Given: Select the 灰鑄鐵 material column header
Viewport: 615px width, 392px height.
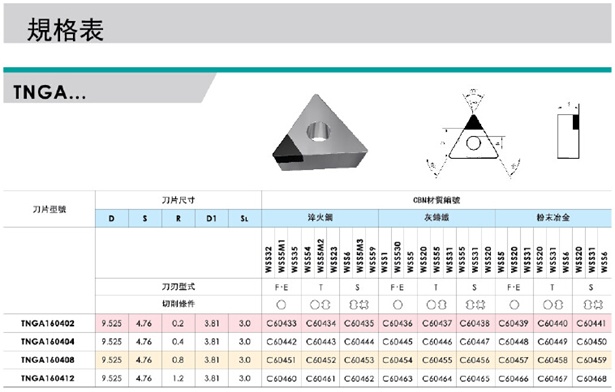Looking at the screenshot, I should pyautogui.click(x=437, y=218).
